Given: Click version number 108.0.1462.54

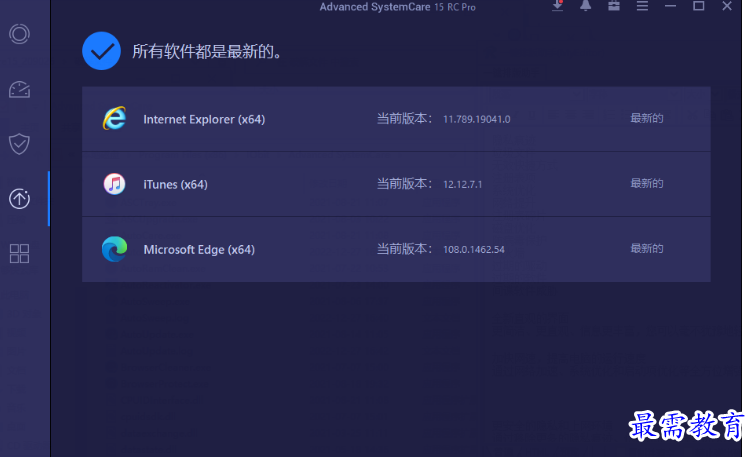Looking at the screenshot, I should click(x=474, y=250).
